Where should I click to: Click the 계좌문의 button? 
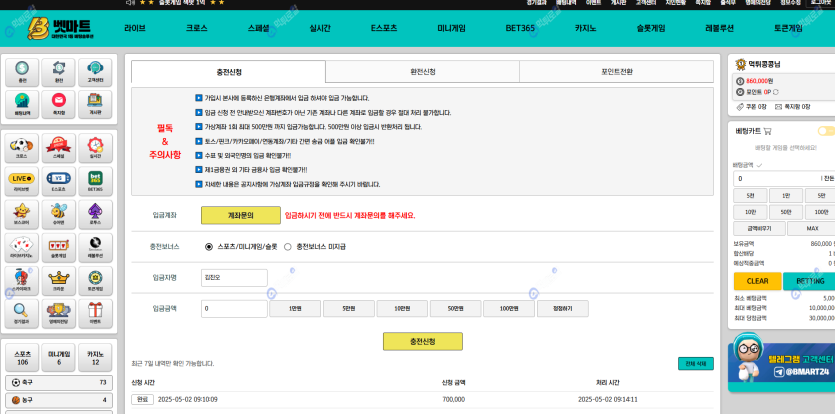pos(241,215)
